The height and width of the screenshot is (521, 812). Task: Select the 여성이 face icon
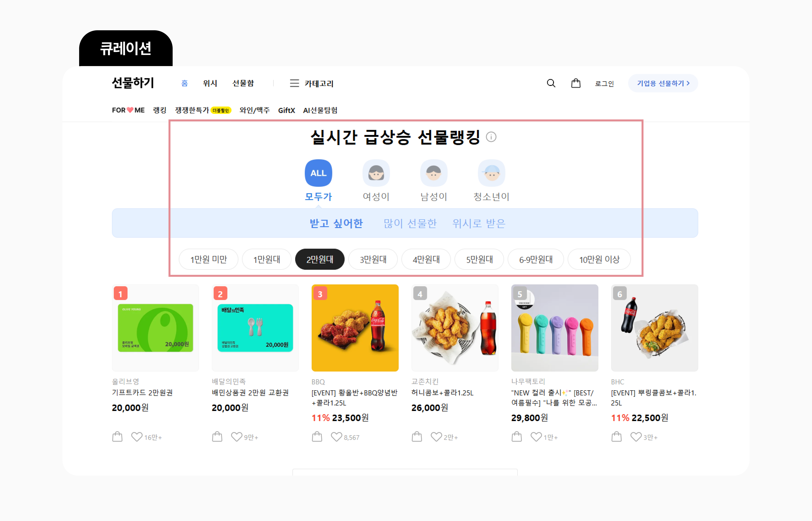point(376,173)
